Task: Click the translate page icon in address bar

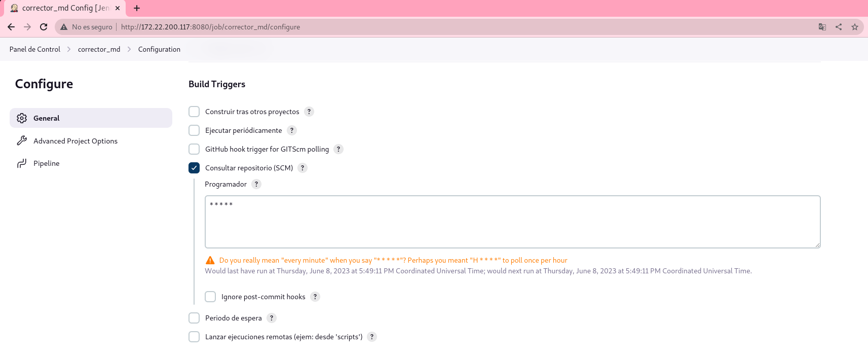Action: click(822, 27)
